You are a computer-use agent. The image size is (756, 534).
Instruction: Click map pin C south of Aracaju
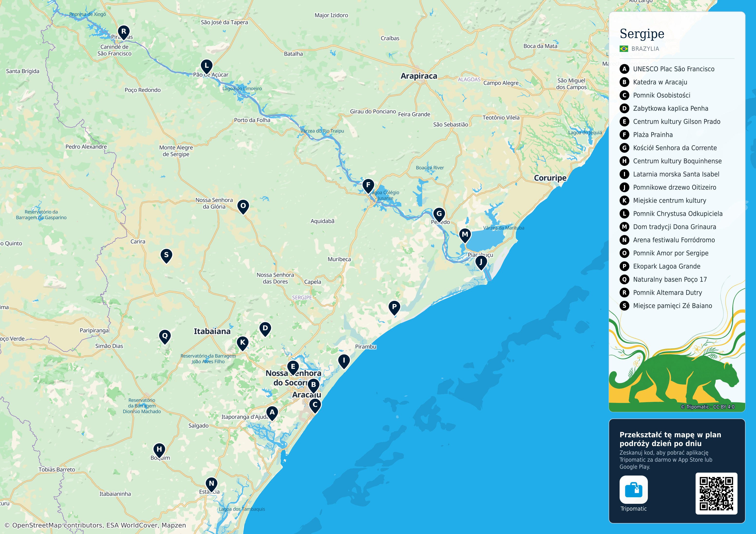pyautogui.click(x=315, y=406)
